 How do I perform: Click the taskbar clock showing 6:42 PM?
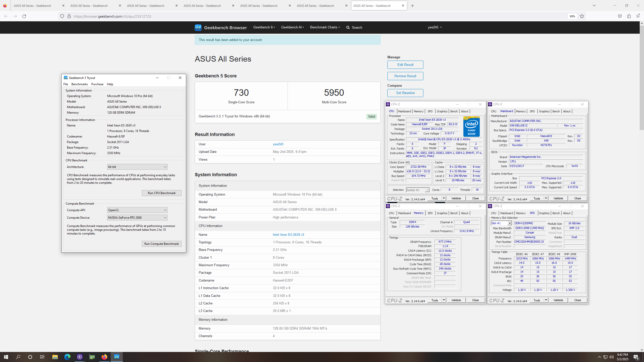622,357
